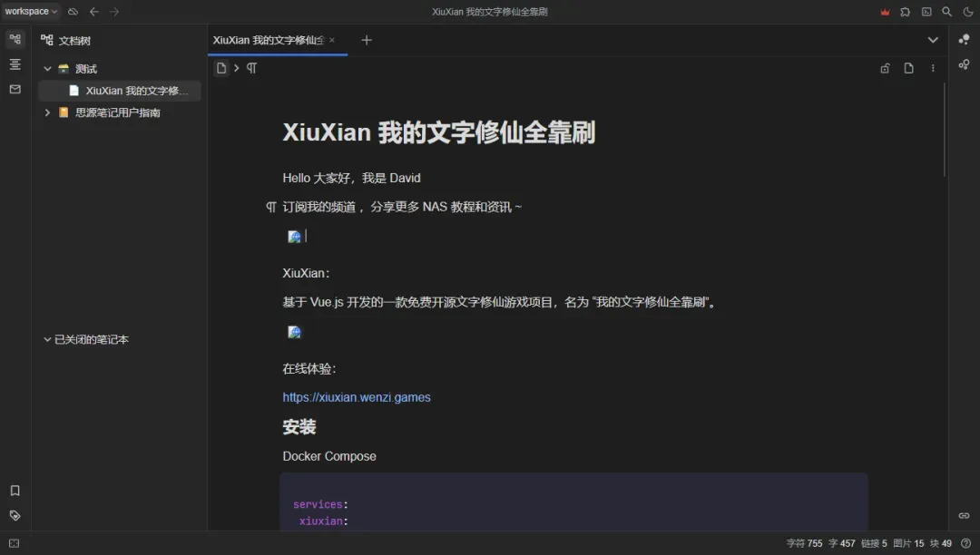Screen dimensions: 980x555
Task: Open the global graph icon
Action: coord(965,64)
